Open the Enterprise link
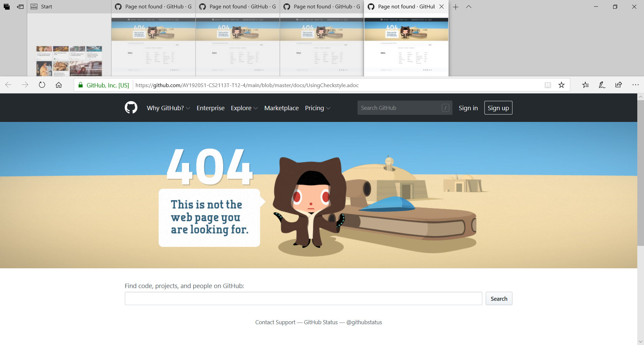 coord(211,108)
